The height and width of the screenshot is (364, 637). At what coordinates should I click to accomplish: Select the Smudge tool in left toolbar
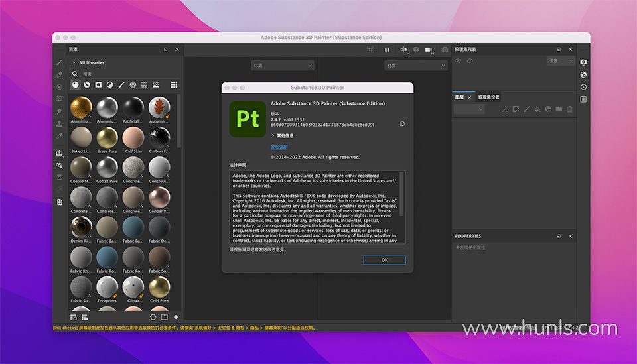click(x=59, y=111)
